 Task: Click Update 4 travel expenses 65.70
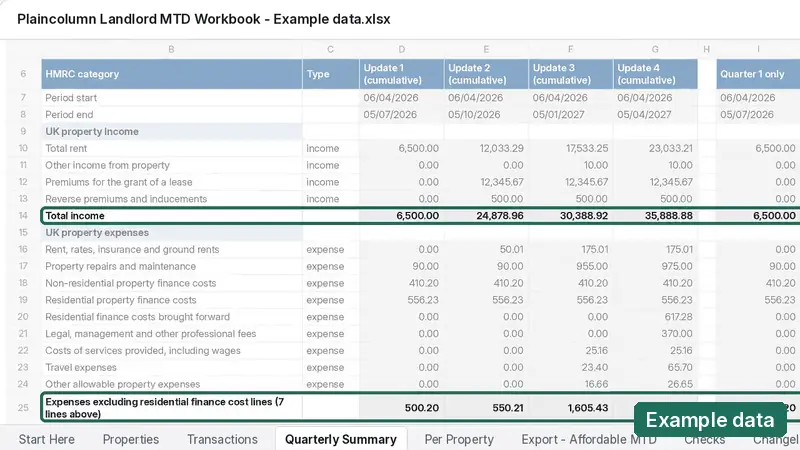[655, 367]
